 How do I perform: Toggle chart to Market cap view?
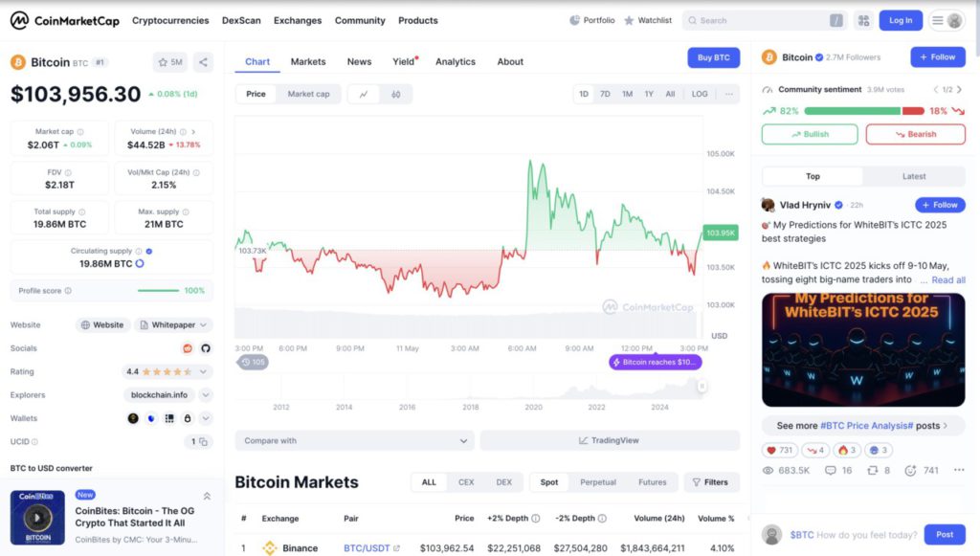point(308,95)
